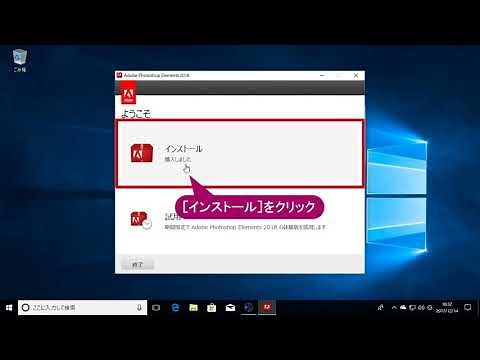
Task: Click the OneDrive cloud tray icon
Action: [403, 307]
